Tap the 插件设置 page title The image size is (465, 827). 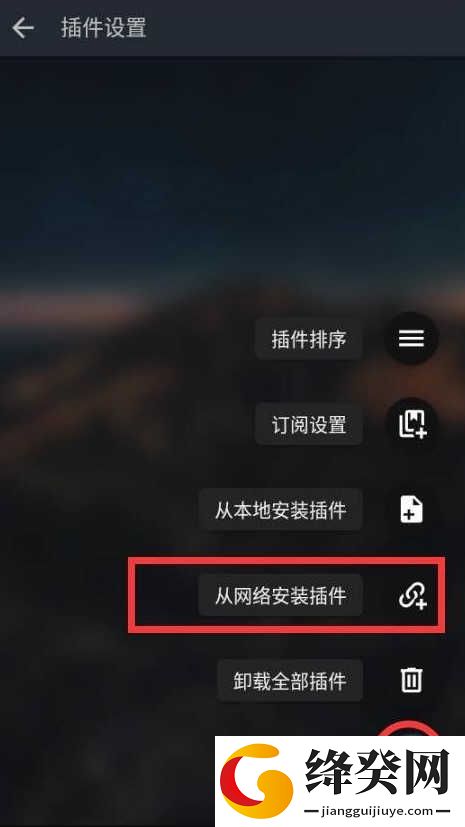[x=103, y=27]
